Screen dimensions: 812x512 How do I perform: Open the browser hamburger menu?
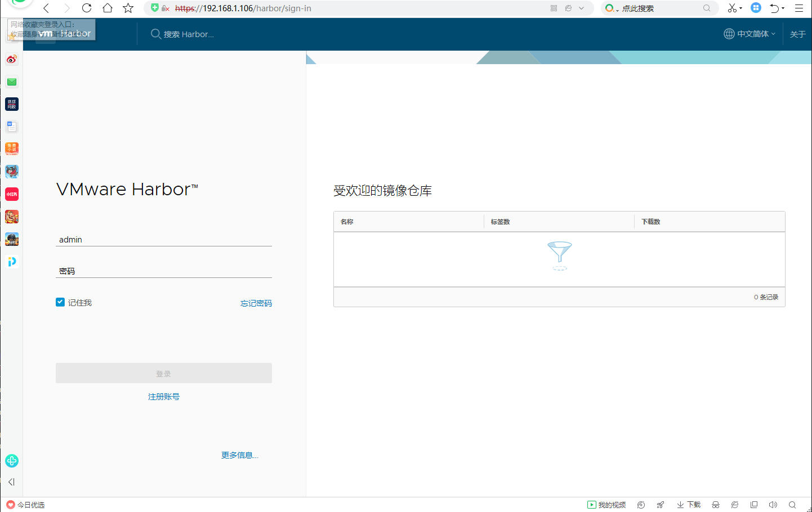798,8
